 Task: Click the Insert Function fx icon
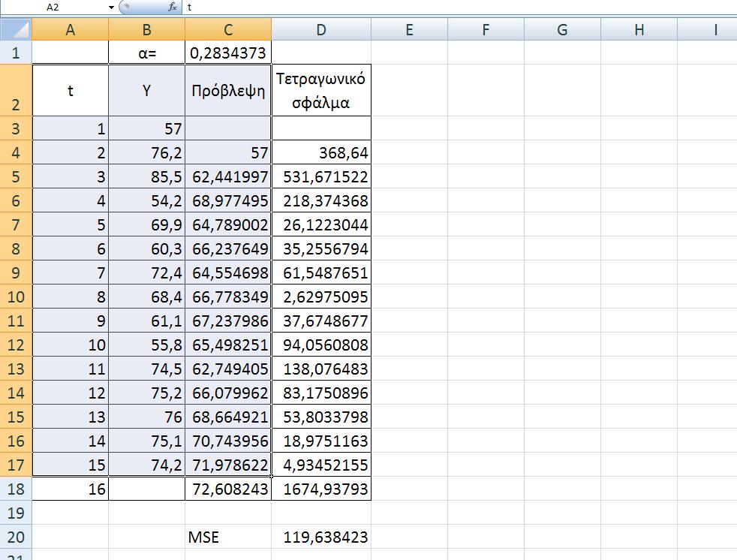click(173, 7)
